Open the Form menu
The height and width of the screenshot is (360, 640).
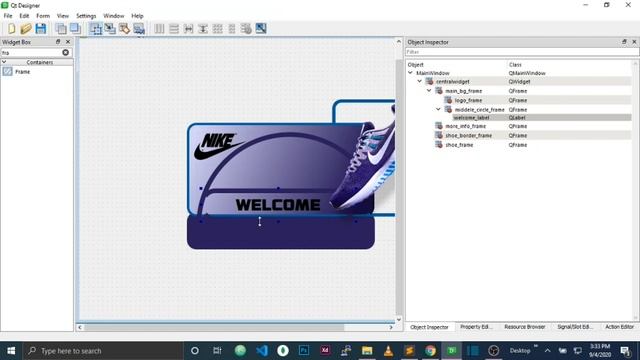pos(43,16)
